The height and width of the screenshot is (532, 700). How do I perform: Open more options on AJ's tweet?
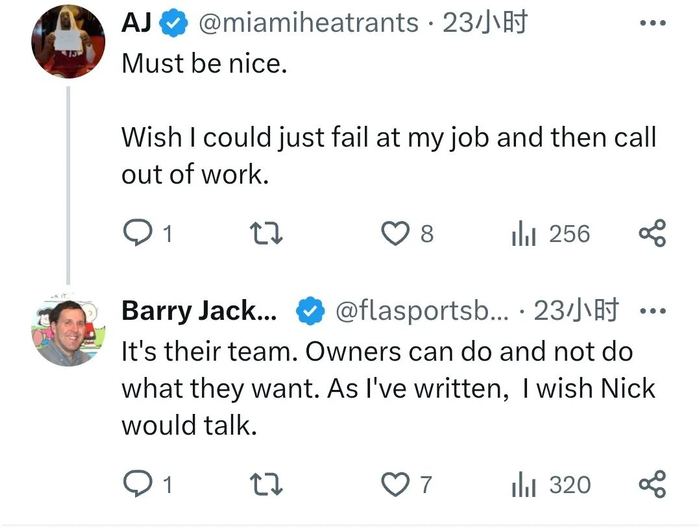coord(652,22)
